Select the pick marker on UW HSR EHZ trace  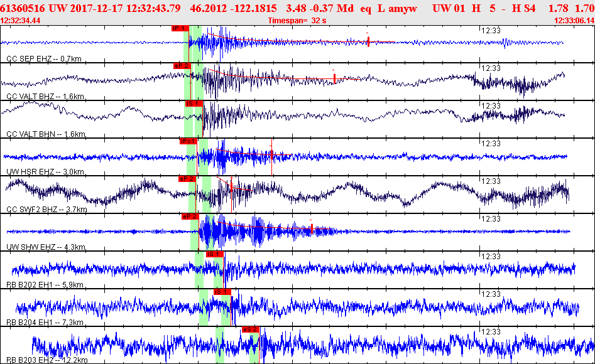pos(188,141)
